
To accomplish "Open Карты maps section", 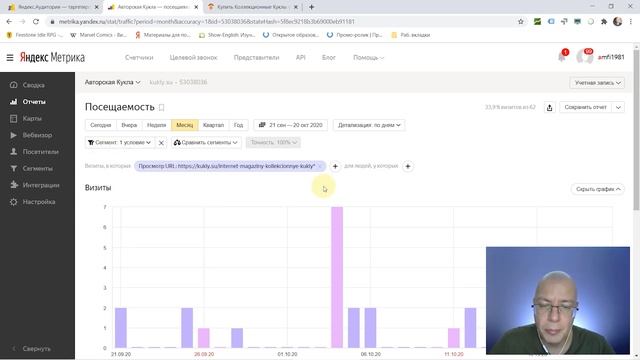I will [32, 118].
